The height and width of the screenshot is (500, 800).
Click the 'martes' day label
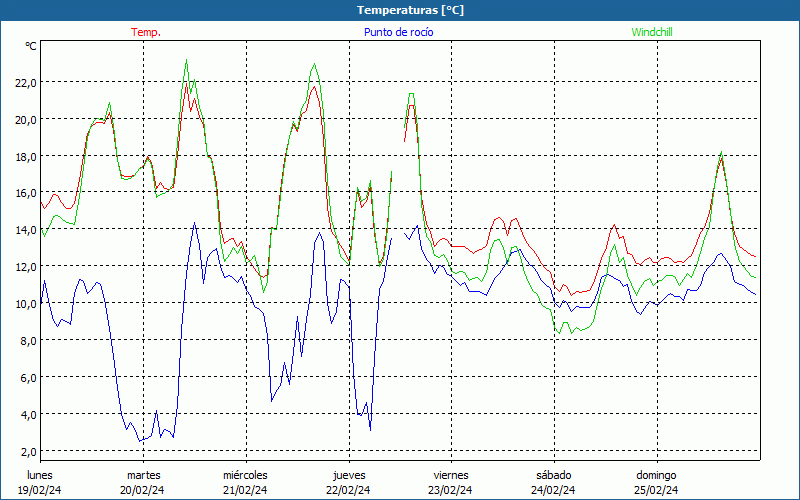(x=144, y=475)
